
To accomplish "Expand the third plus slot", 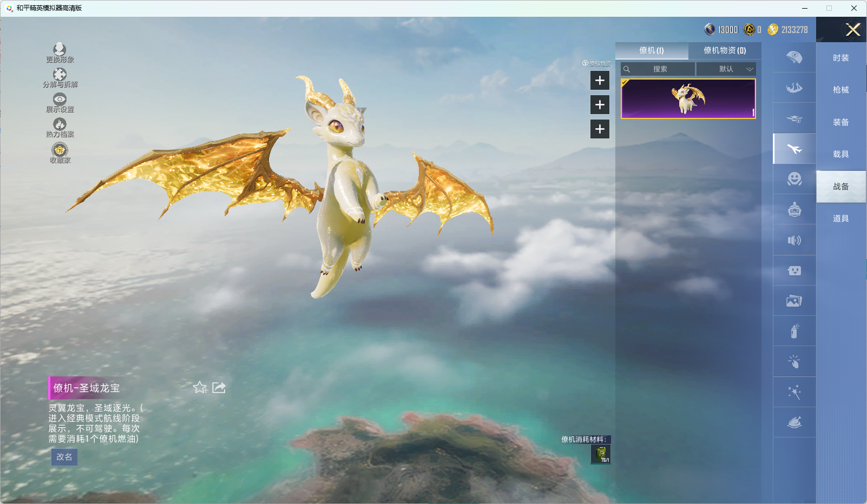I will click(x=600, y=129).
